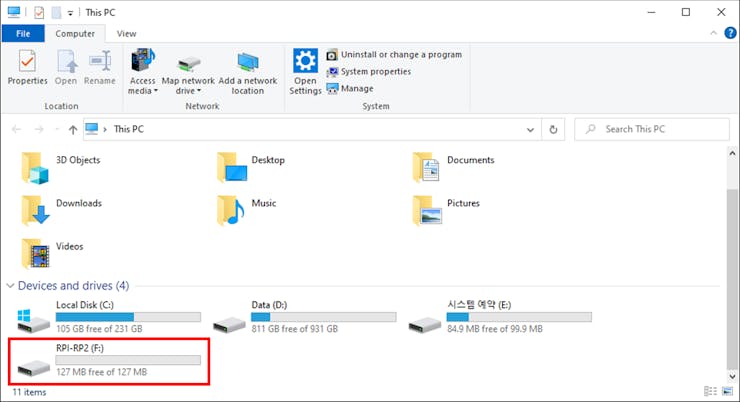Refresh the This PC view
740x402 pixels.
click(553, 129)
